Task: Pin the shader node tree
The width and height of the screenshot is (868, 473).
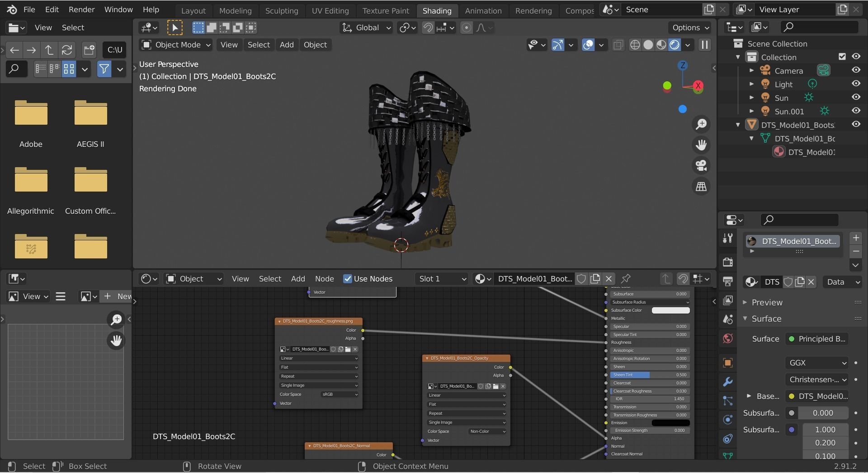Action: (x=626, y=279)
